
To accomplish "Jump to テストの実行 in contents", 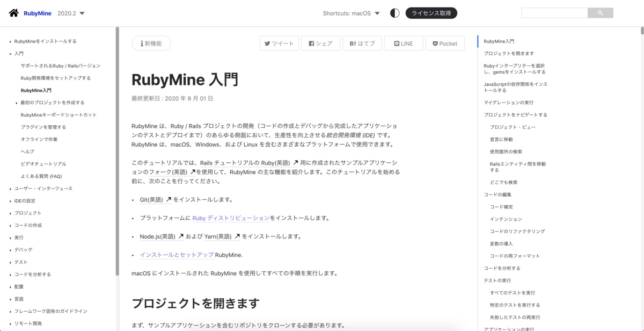I will pyautogui.click(x=497, y=280).
